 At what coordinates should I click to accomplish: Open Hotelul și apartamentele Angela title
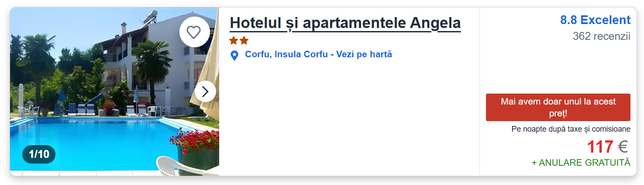(x=345, y=23)
